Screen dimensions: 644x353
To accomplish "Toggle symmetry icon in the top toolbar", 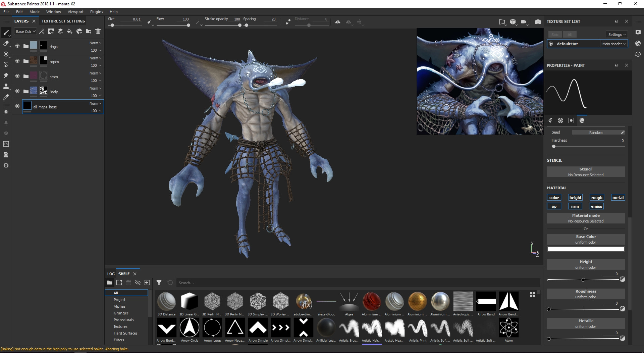I will point(338,22).
